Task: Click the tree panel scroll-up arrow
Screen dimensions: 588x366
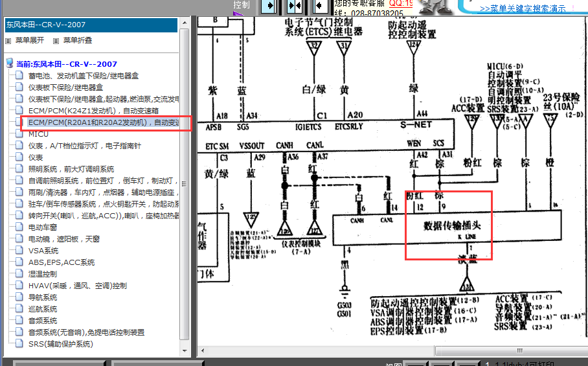Action: pyautogui.click(x=184, y=23)
